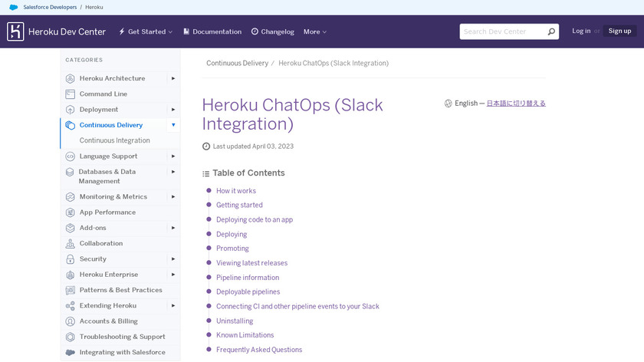Jump to Getting started section
This screenshot has height=362, width=644.
tap(239, 205)
